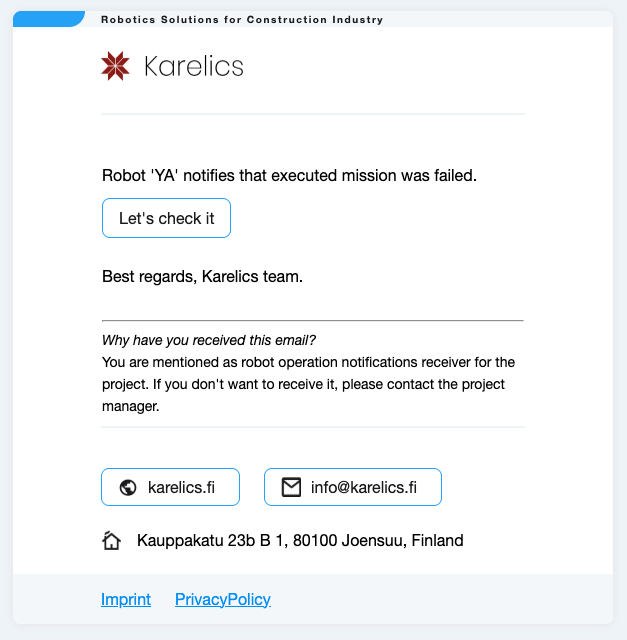Click the Karelics wordmark text
Image resolution: width=627 pixels, height=640 pixels.
click(194, 67)
